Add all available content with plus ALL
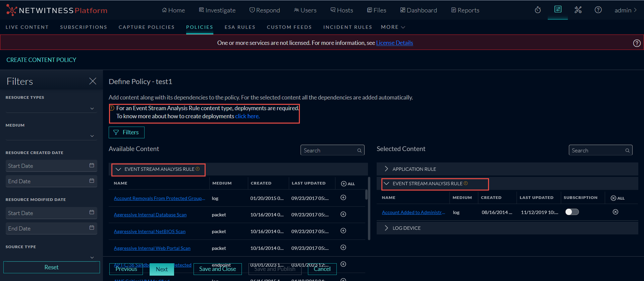This screenshot has height=281, width=644. [347, 184]
